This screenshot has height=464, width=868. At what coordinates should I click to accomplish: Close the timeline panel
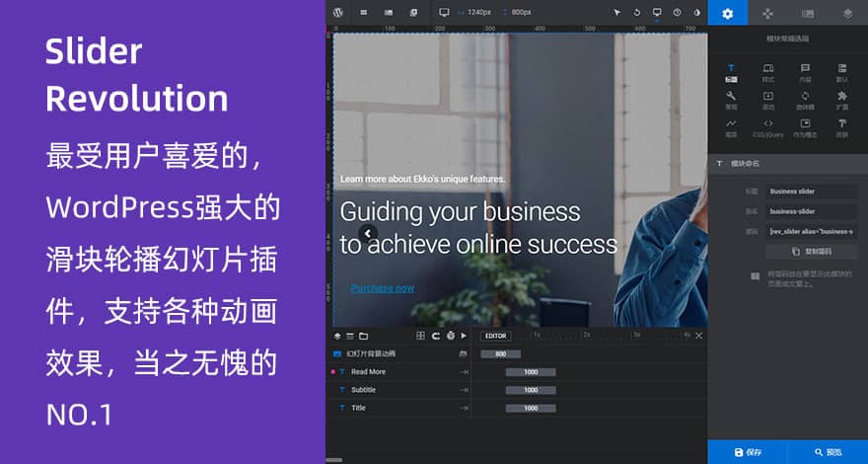698,336
